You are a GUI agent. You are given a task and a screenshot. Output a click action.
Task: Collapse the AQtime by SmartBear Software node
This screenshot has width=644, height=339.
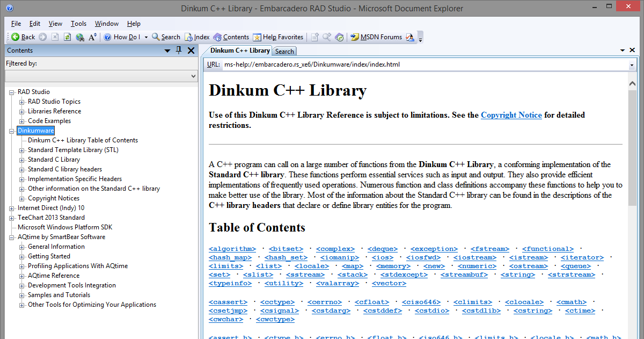click(12, 237)
